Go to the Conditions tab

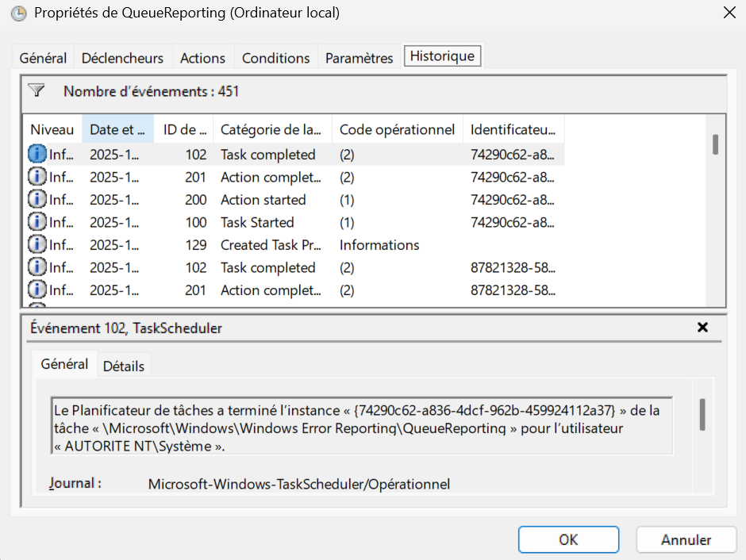pyautogui.click(x=275, y=58)
